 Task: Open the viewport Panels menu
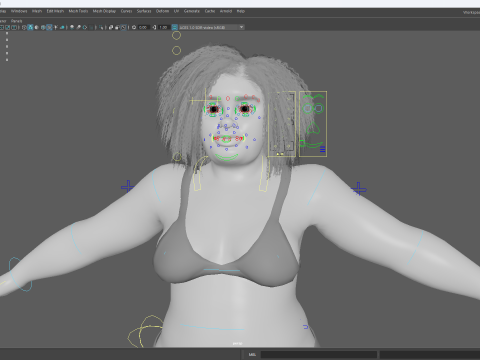click(x=17, y=21)
